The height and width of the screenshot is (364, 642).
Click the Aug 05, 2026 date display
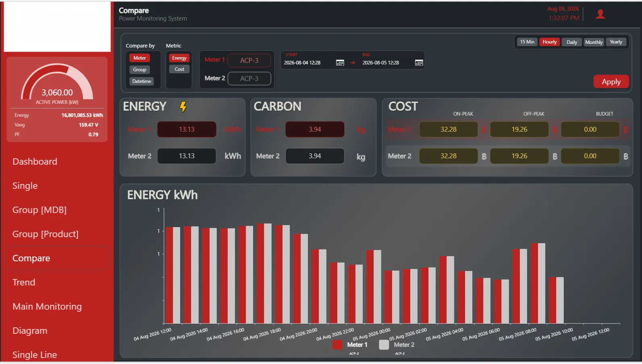563,9
